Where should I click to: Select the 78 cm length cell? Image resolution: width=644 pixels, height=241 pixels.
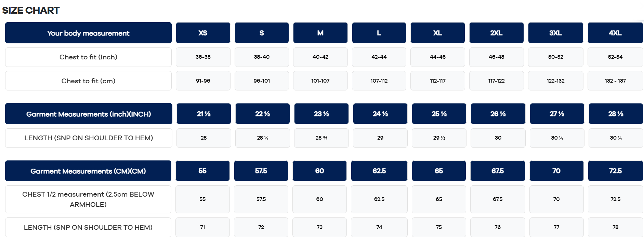click(615, 227)
